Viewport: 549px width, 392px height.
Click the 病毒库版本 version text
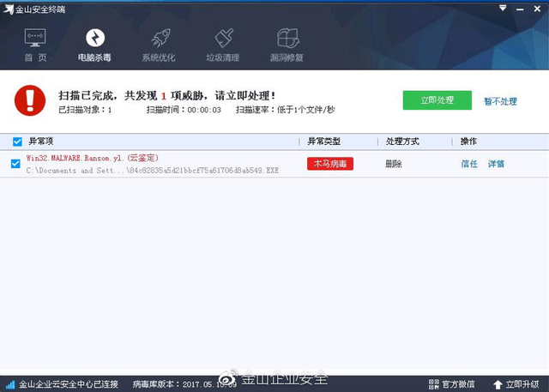184,384
